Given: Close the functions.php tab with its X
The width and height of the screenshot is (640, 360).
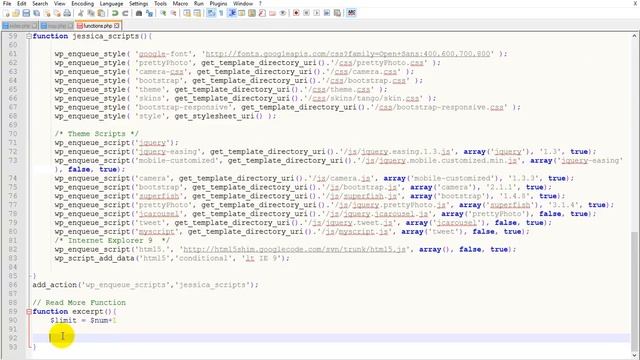Looking at the screenshot, I should 117,26.
